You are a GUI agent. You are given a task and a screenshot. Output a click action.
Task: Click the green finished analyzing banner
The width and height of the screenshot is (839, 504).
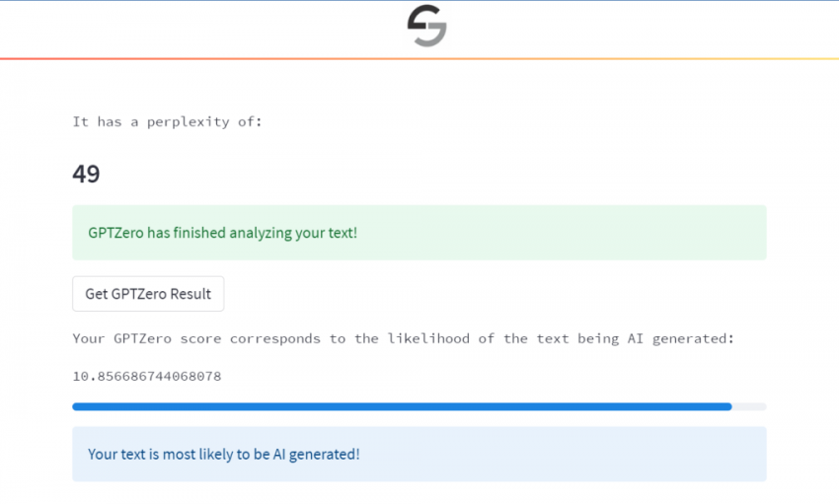[419, 233]
